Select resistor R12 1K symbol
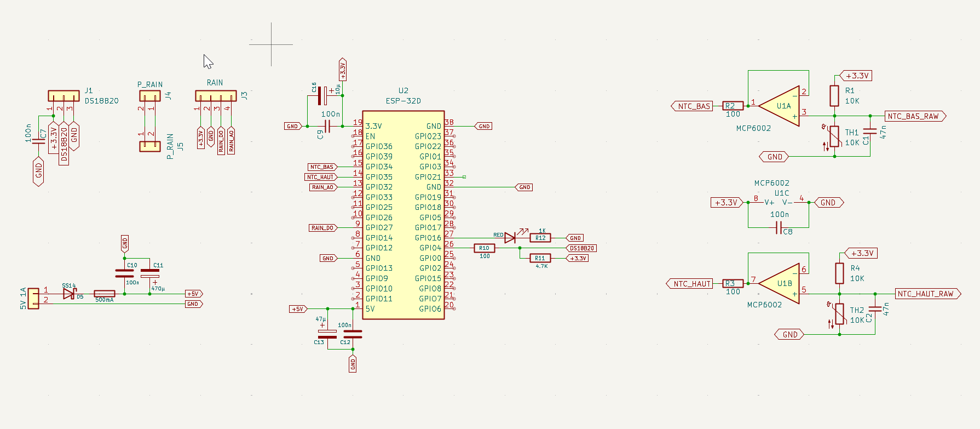The height and width of the screenshot is (429, 980). tap(540, 238)
